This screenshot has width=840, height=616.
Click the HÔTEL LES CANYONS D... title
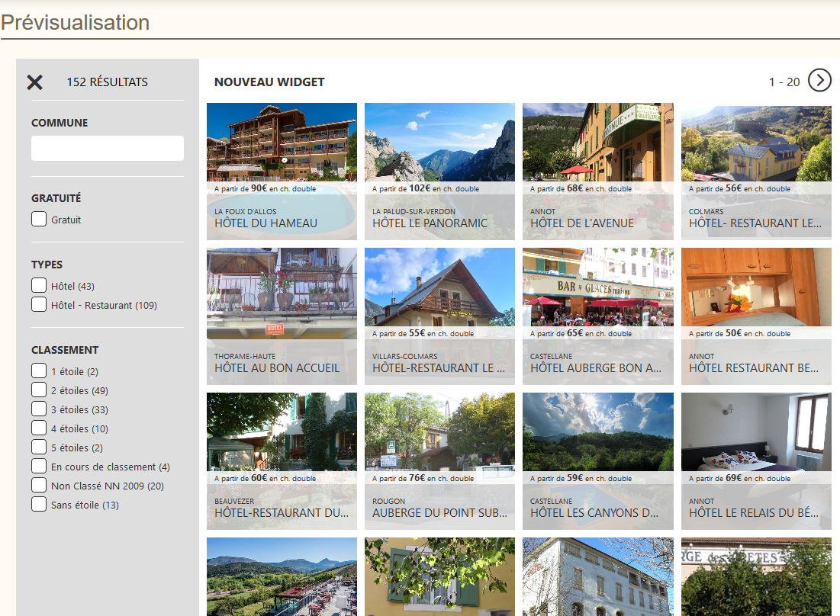click(x=594, y=513)
